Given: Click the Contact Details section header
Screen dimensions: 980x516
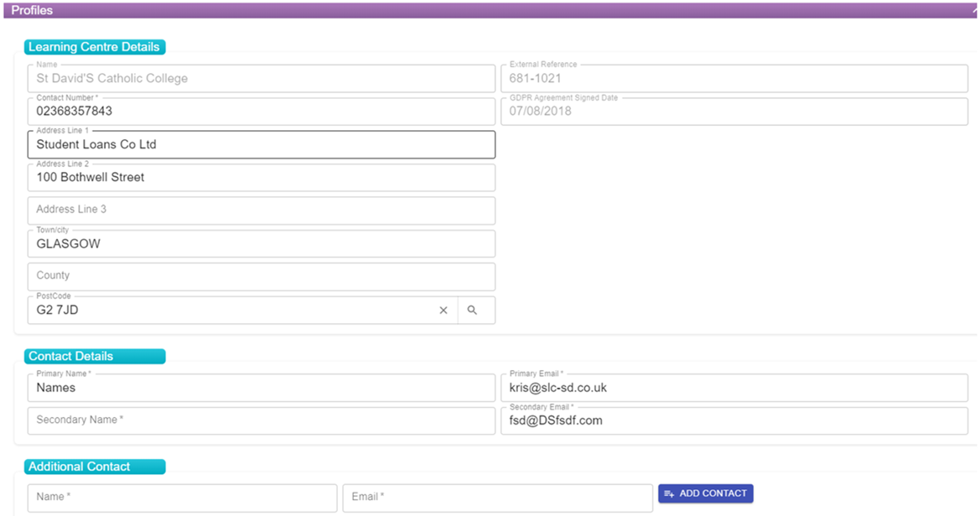Looking at the screenshot, I should point(95,356).
